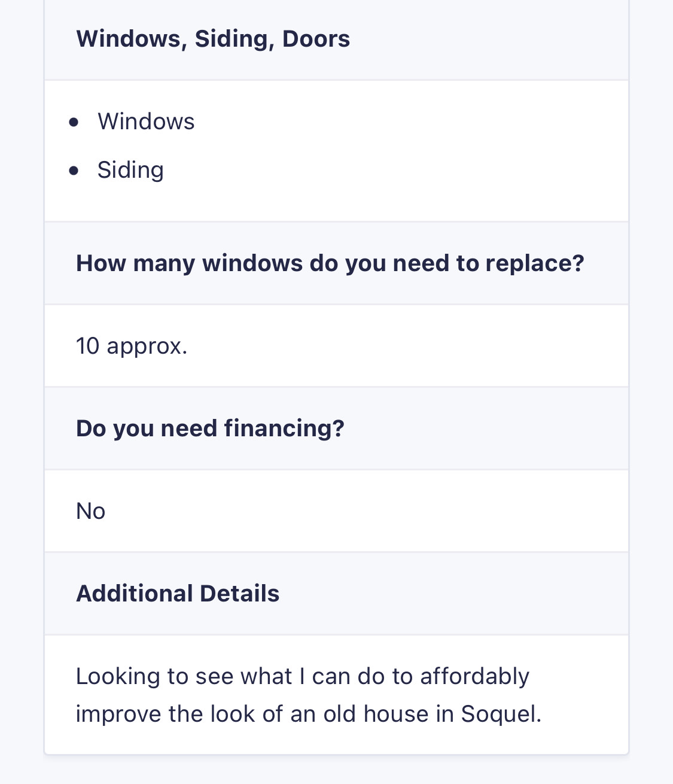Viewport: 673px width, 784px height.
Task: Select the "No" financing answer
Action: click(x=91, y=511)
